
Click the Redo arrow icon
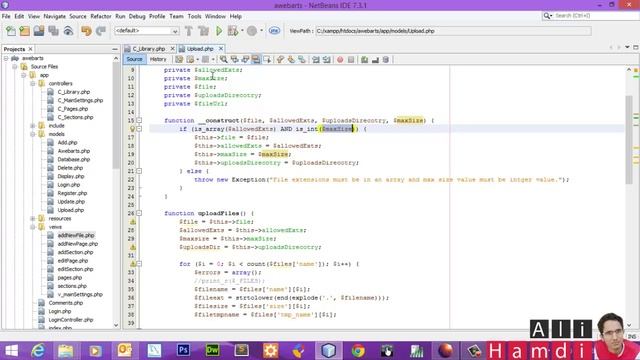[x=101, y=31]
